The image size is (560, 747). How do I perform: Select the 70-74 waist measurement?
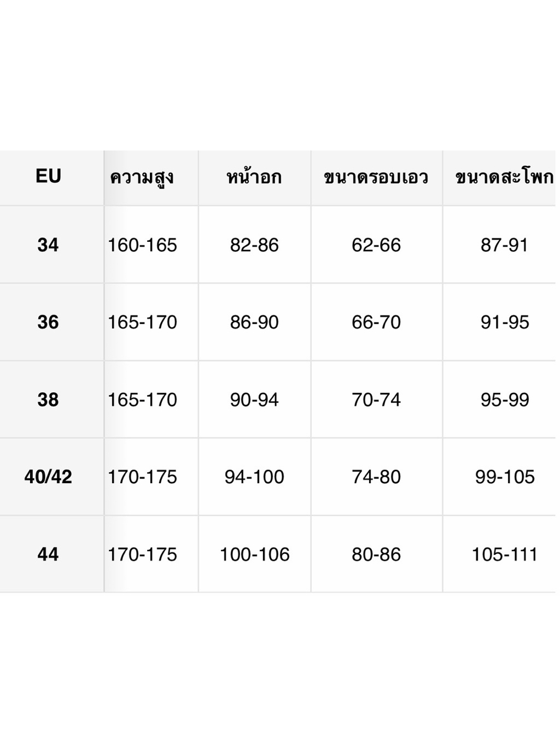376,399
